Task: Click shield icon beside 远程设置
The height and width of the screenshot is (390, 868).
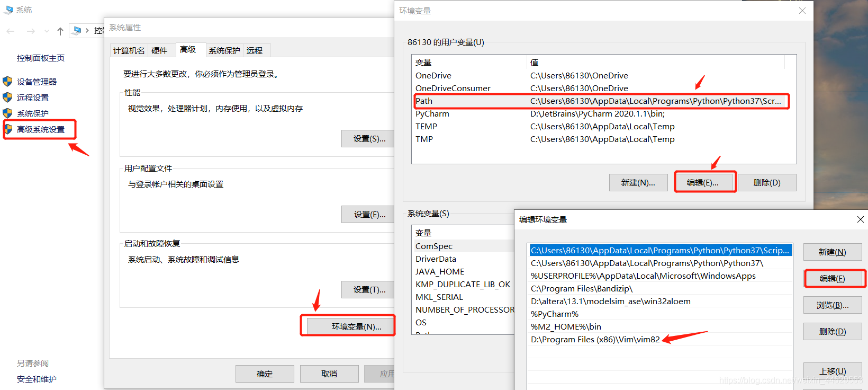Action: coord(7,97)
